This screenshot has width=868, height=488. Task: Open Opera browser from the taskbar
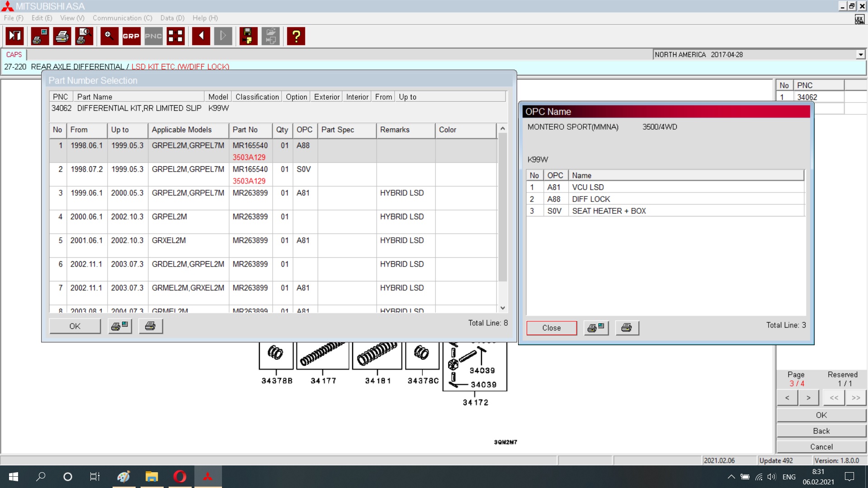point(179,476)
